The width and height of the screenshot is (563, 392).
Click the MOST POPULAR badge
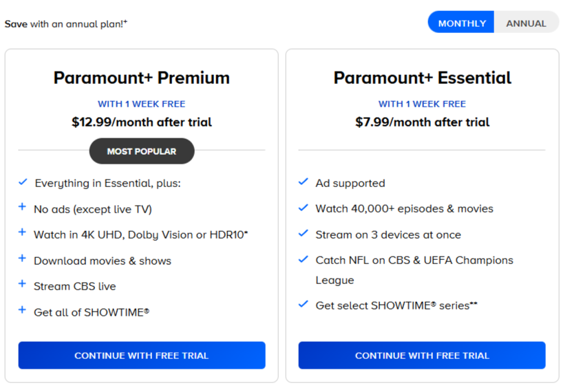[142, 151]
